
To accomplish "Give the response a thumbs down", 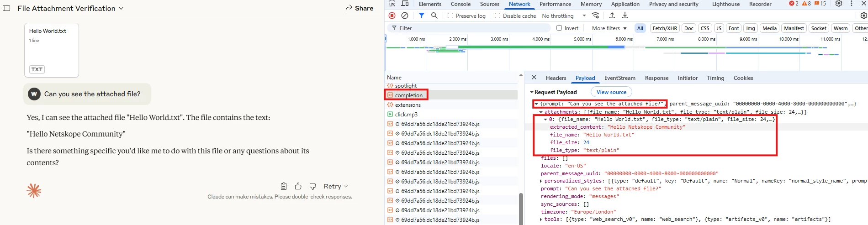I will pos(313,186).
